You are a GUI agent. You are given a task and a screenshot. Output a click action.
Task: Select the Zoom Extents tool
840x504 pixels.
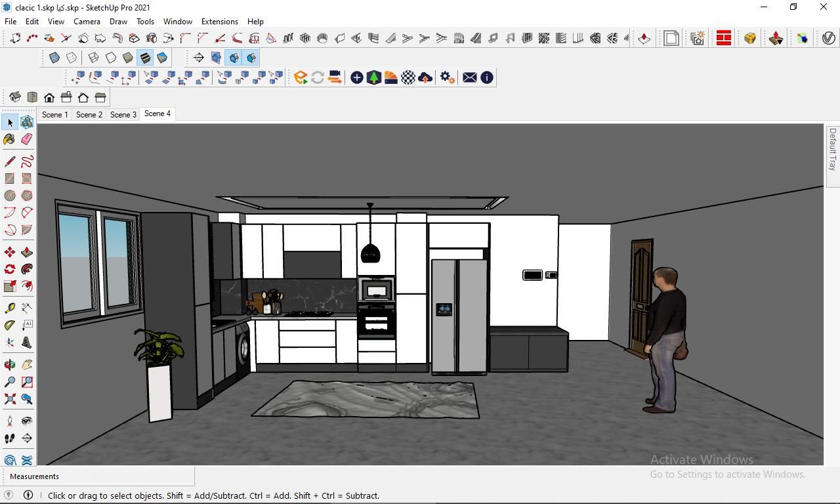(10, 399)
